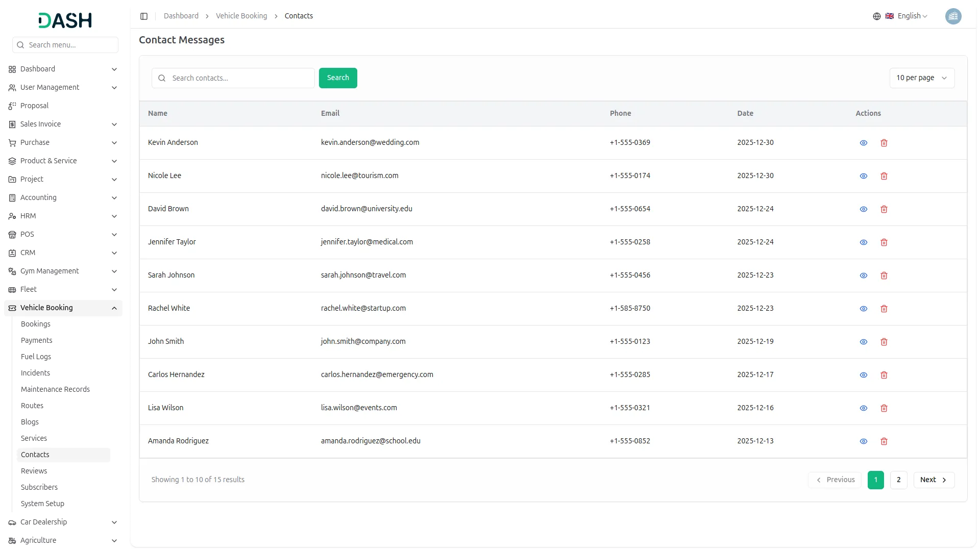Go to Next page of results
980x551 pixels.
coord(934,480)
